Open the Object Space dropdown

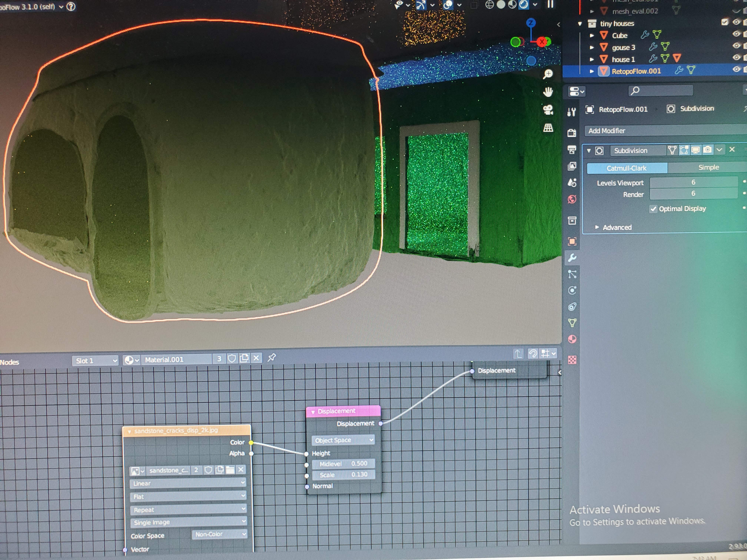click(x=343, y=440)
